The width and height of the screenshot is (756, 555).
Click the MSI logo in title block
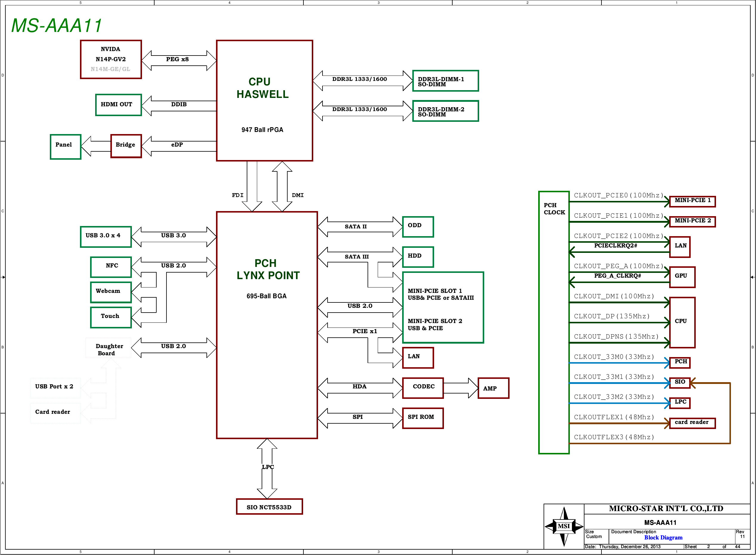coord(564,526)
